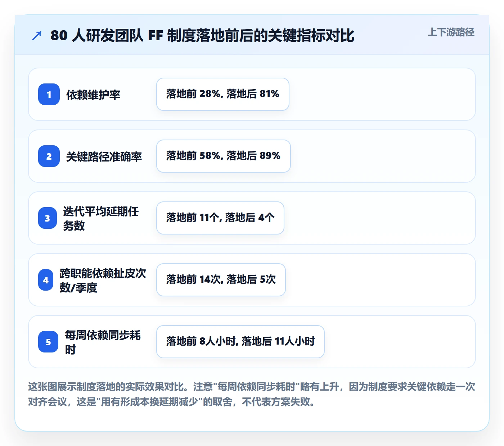Image resolution: width=504 pixels, height=446 pixels.
Task: Select the value box 落地前 14次, 落地后 5次
Action: 221,280
